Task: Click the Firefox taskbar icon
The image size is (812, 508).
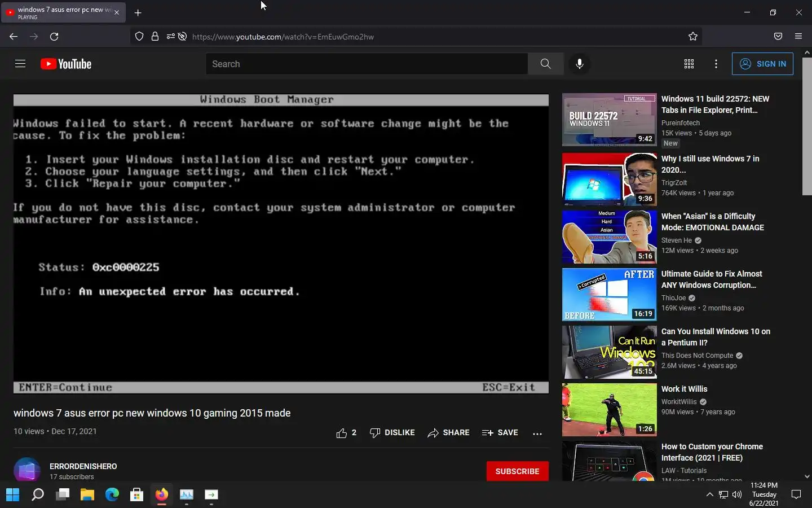Action: [162, 495]
